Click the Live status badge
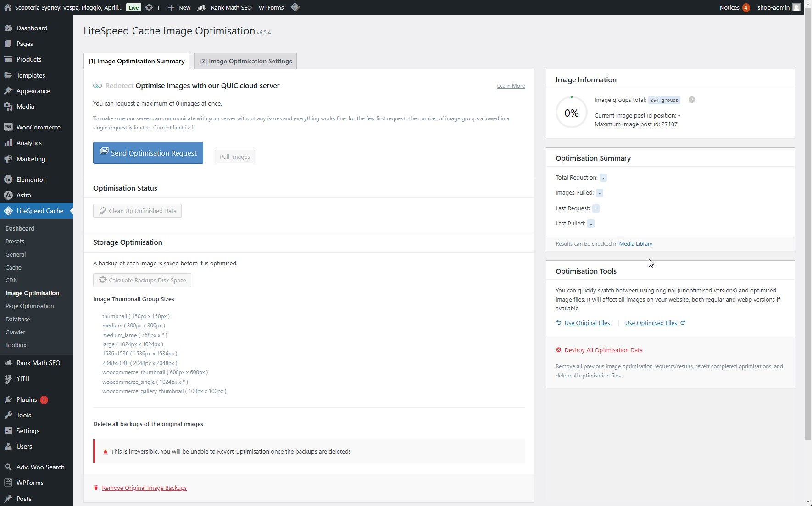 click(133, 7)
